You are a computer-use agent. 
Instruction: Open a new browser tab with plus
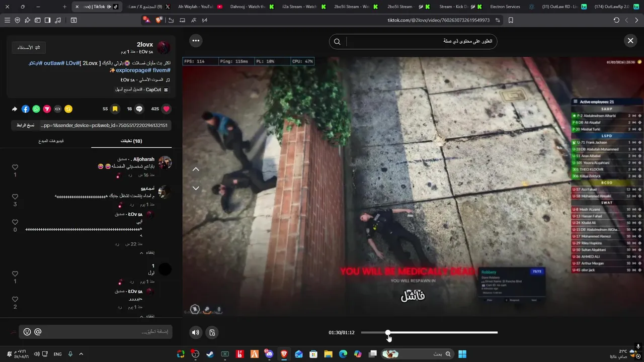[x=64, y=7]
